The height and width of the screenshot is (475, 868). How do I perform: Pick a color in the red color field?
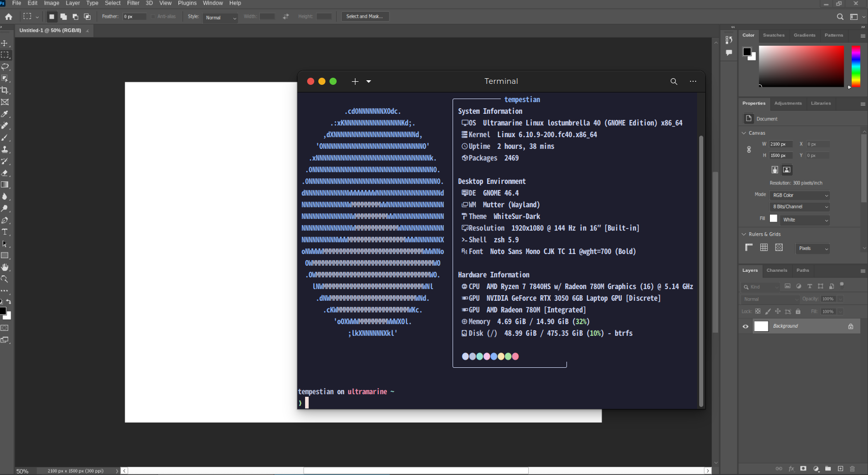pyautogui.click(x=801, y=66)
